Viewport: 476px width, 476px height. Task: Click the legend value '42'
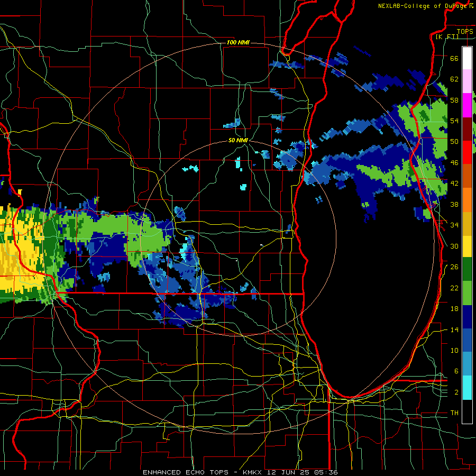454,183
